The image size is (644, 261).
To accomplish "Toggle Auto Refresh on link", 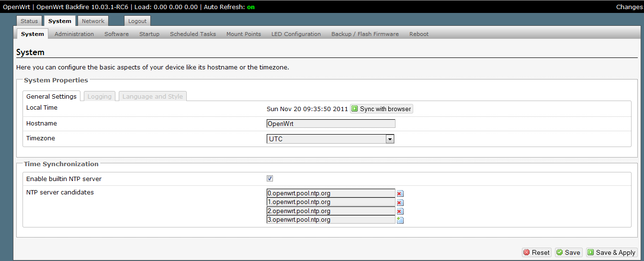I will (251, 7).
